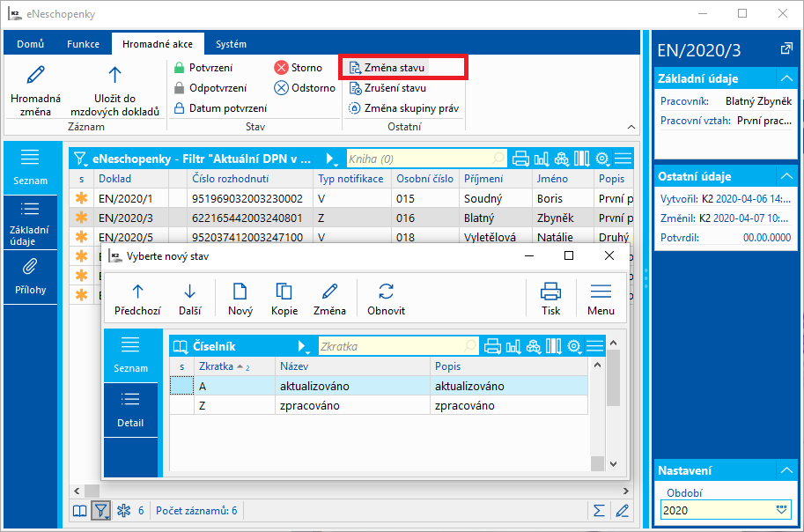
Task: Click the sum sigma icon
Action: click(x=599, y=511)
